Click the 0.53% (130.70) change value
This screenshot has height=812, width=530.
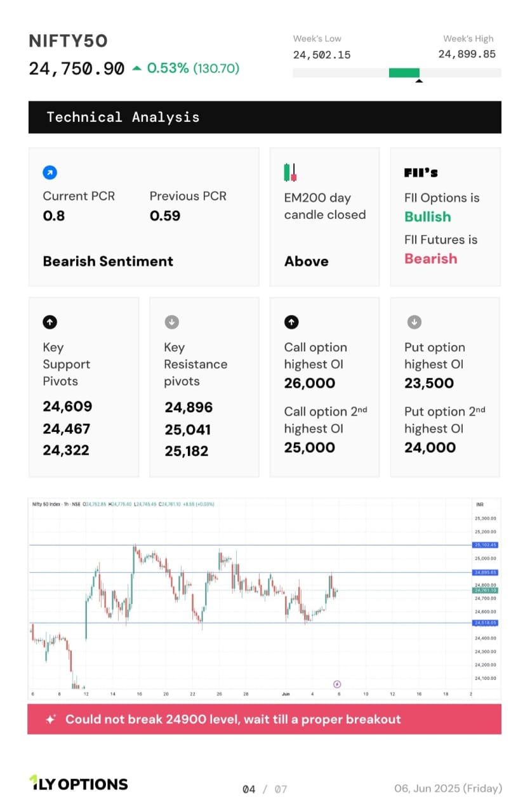click(x=194, y=68)
